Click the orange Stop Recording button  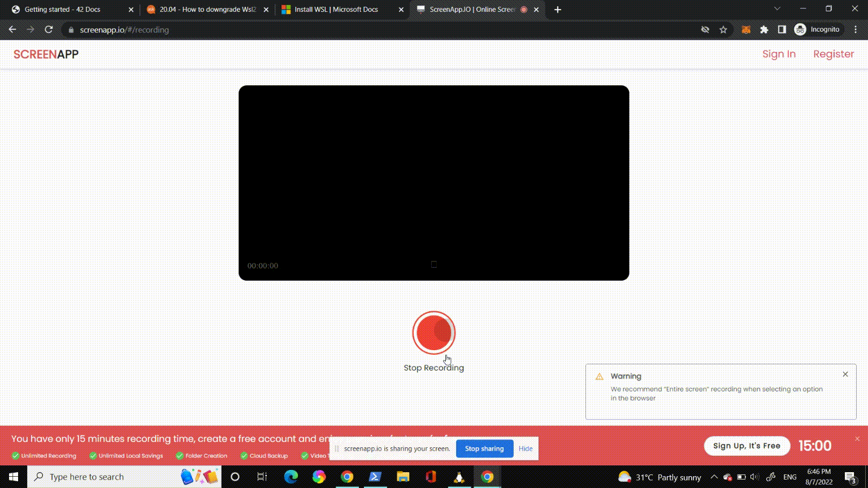[433, 333]
